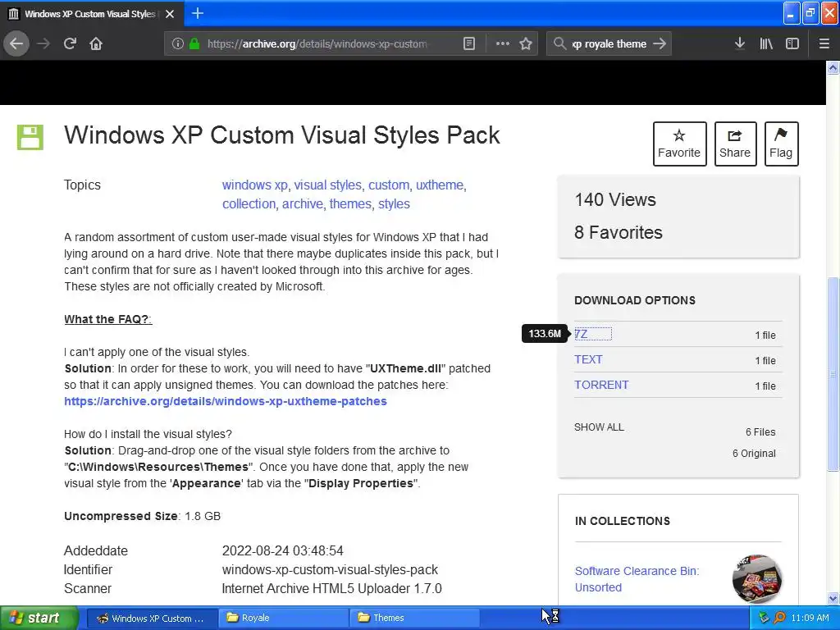Click the forward navigation arrow

43,43
